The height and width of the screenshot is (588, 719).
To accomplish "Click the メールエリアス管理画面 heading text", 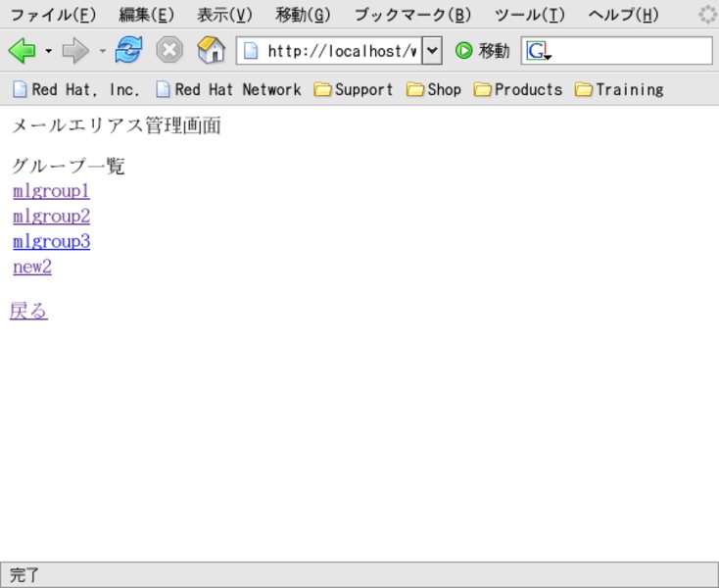I will tap(117, 125).
